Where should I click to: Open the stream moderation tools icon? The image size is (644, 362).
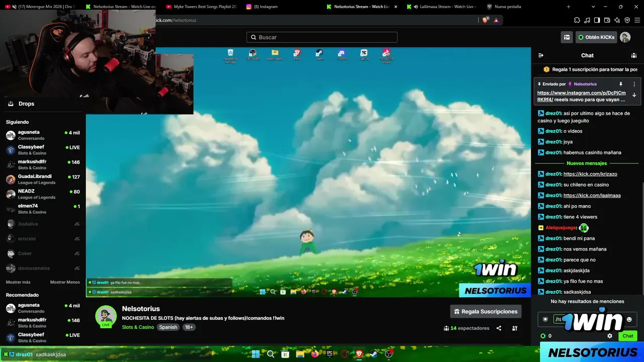tap(515, 328)
